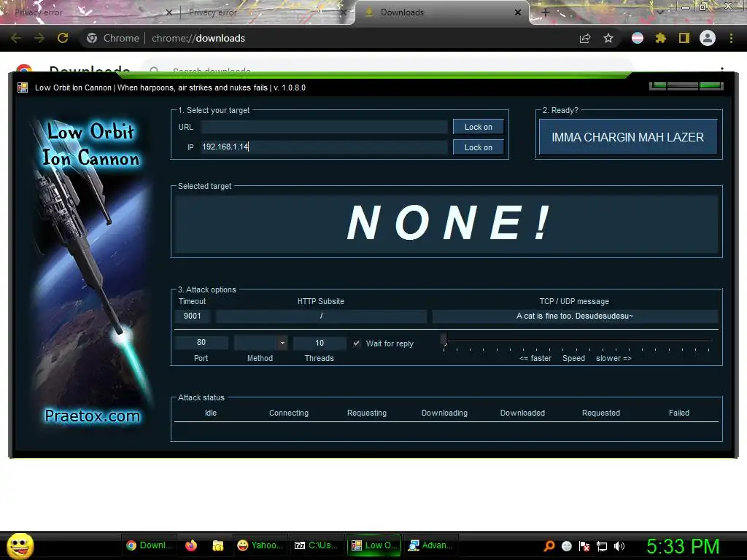Image resolution: width=747 pixels, height=560 pixels.
Task: Click the volume speaker tray icon
Action: coord(619,545)
